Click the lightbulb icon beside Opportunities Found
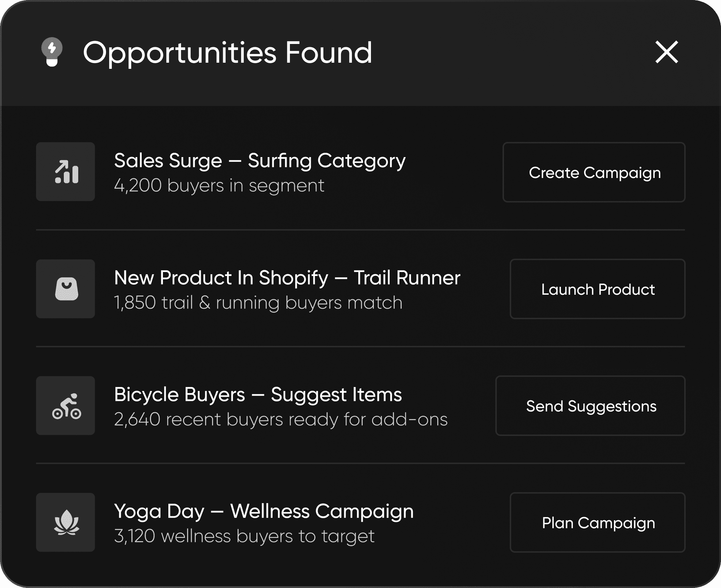 [52, 52]
